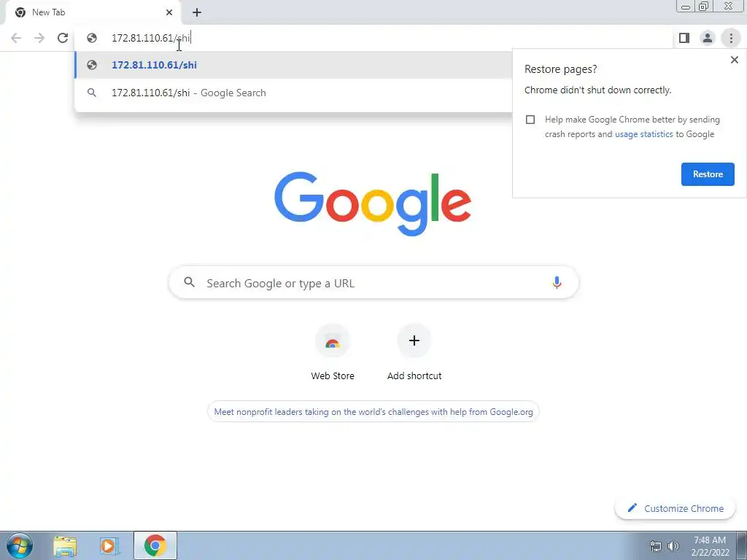
Task: Enable sending crash reports checkbox
Action: (x=530, y=120)
